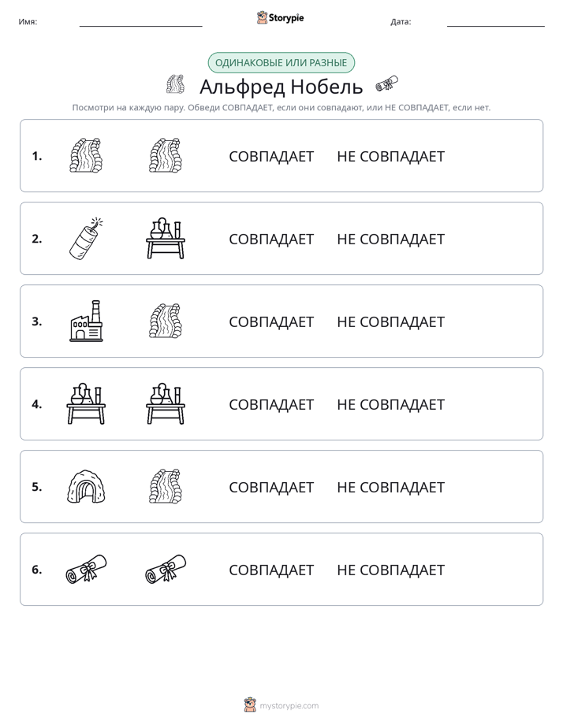Click the river icon in row 3
Viewport: 563px width, 728px height.
[x=166, y=321]
